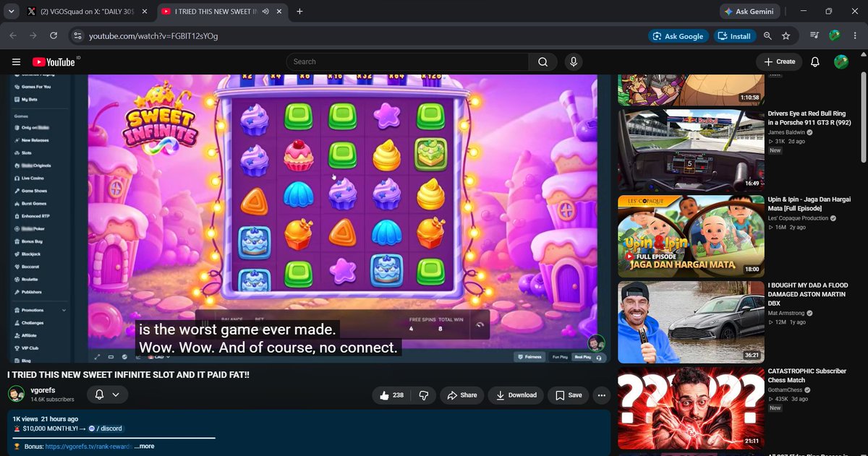Click the CATASTROPHIC Subscriber Chess Match title
Image resolution: width=868 pixels, height=456 pixels.
tap(807, 376)
